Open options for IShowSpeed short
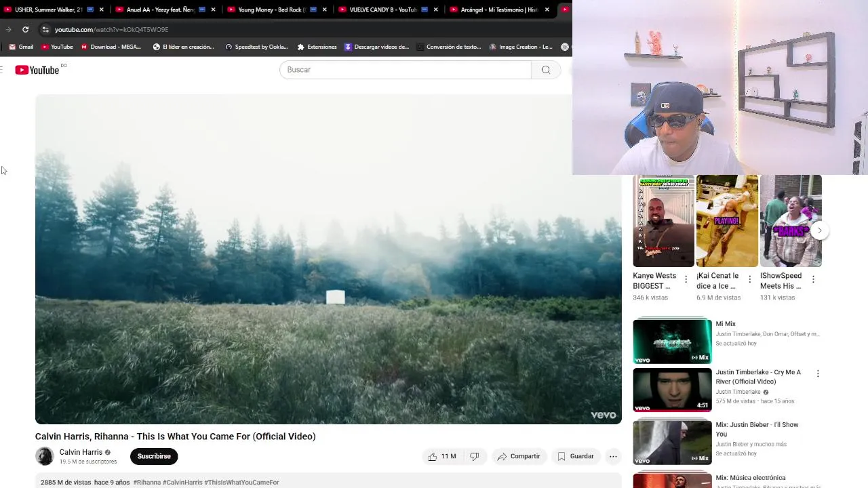 [x=813, y=279]
